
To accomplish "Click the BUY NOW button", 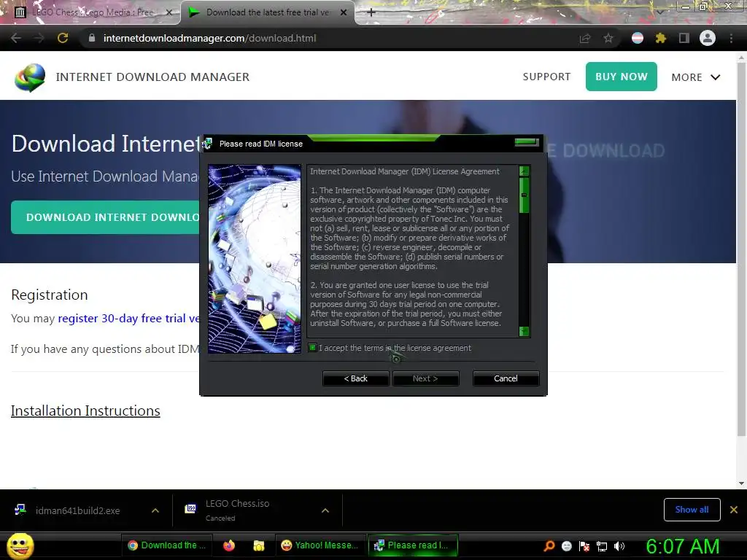I will [622, 77].
